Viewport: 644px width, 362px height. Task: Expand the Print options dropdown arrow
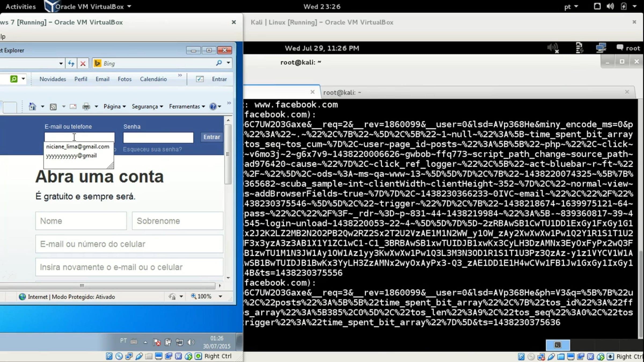pos(96,106)
